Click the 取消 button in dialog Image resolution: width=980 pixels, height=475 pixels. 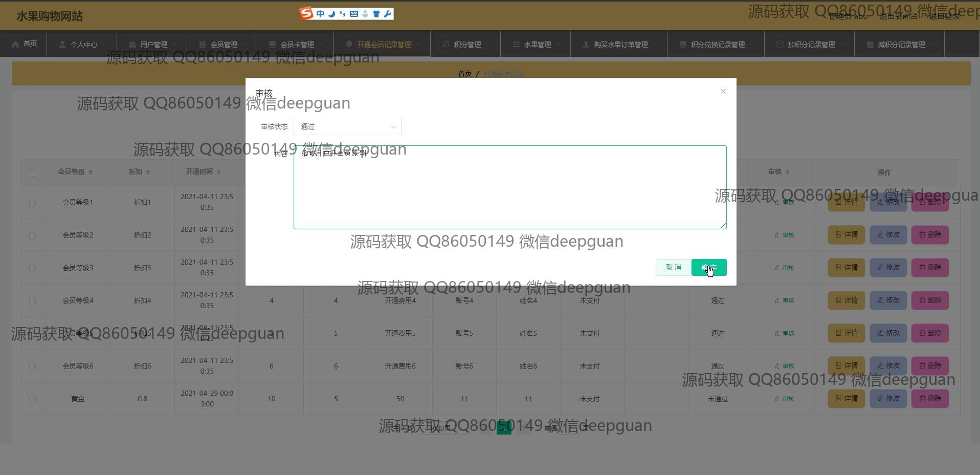673,267
